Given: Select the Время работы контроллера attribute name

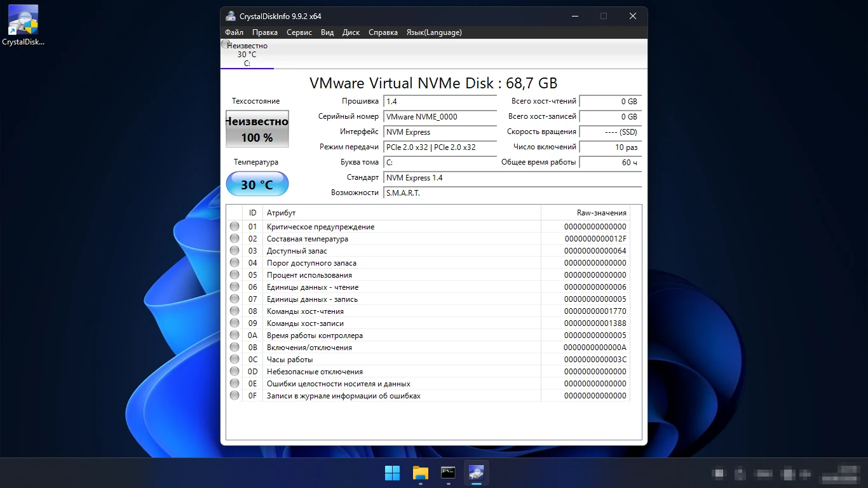Looking at the screenshot, I should [x=315, y=335].
